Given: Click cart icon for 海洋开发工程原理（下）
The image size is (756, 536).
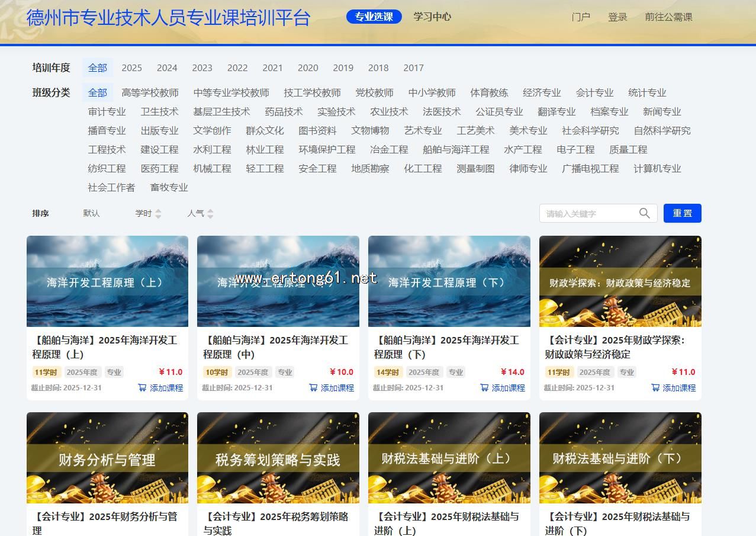Looking at the screenshot, I should tap(484, 388).
